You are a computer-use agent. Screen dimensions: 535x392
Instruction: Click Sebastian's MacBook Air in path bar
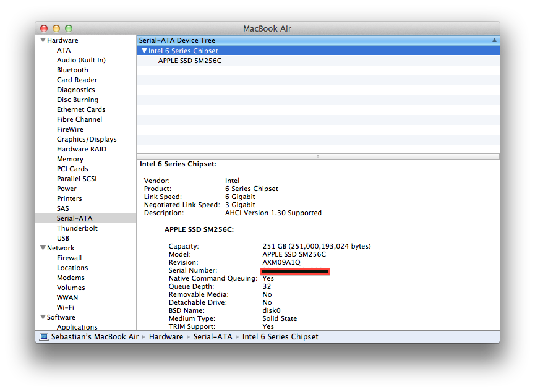coord(95,337)
